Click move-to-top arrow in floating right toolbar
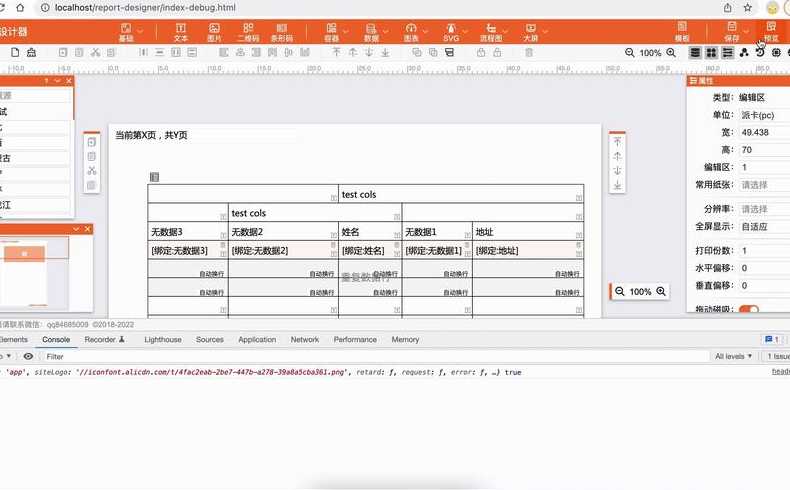Viewport: 790px width, 490px height. click(617, 142)
